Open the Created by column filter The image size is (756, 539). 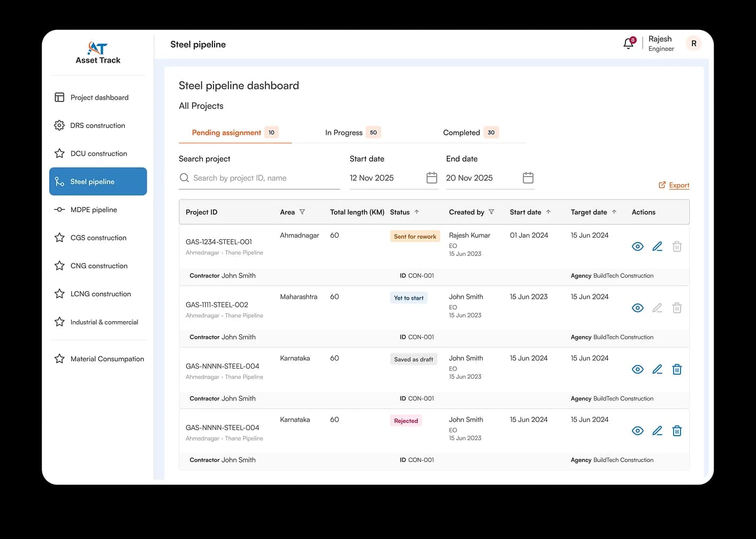click(x=491, y=212)
